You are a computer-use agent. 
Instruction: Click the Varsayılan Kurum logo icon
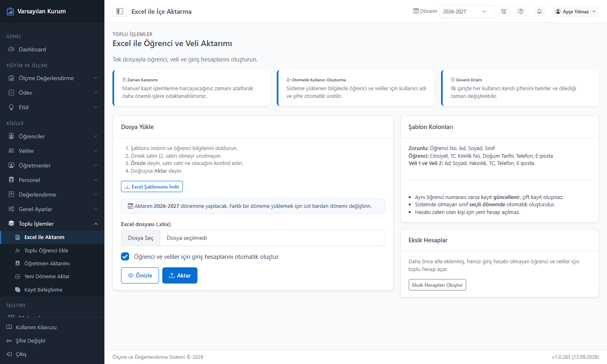(10, 11)
